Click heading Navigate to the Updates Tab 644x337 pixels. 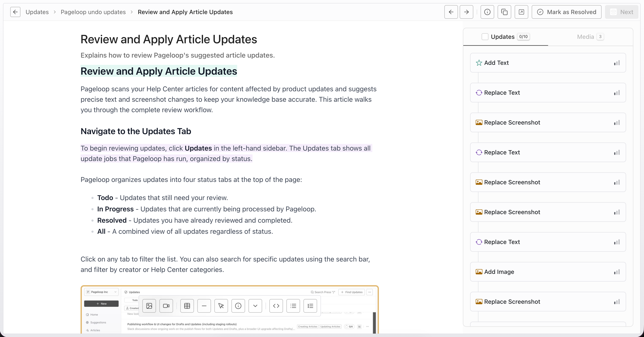(136, 131)
